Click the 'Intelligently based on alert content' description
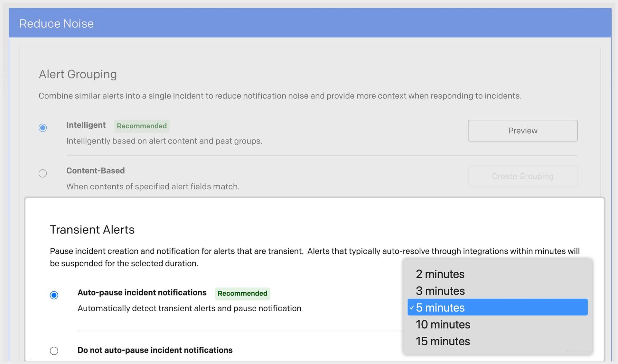 pyautogui.click(x=164, y=141)
